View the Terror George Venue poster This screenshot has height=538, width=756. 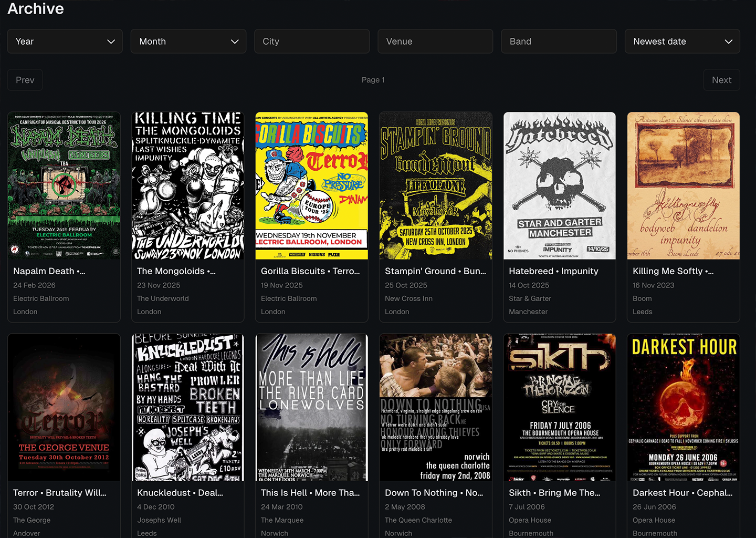[64, 407]
